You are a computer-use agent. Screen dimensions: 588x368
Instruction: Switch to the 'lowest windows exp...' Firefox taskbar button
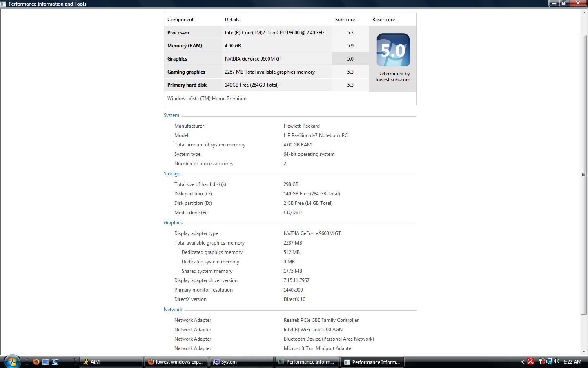pos(176,362)
